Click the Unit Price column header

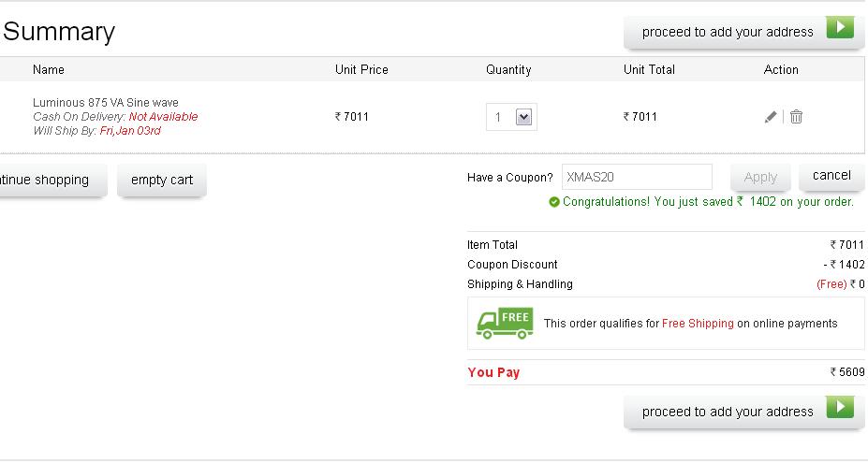(x=361, y=70)
